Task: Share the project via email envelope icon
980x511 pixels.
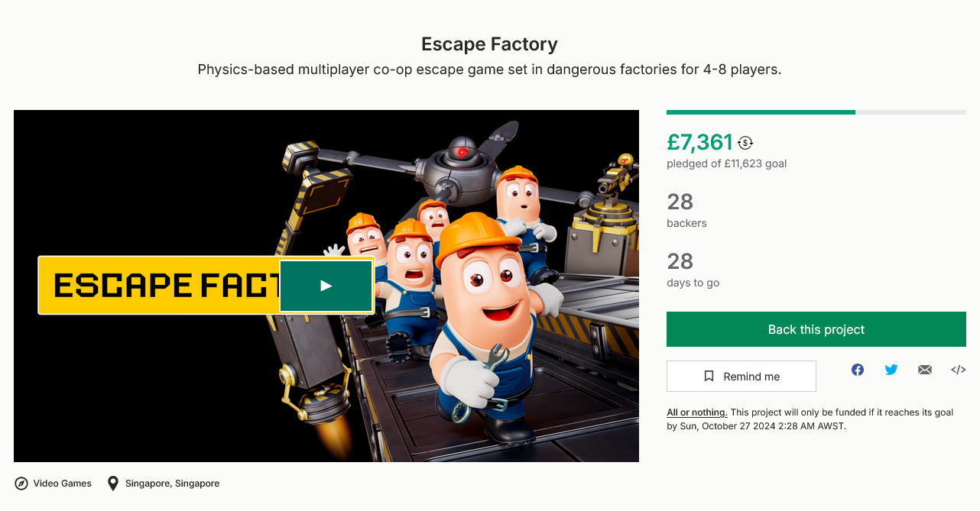Action: pos(925,370)
